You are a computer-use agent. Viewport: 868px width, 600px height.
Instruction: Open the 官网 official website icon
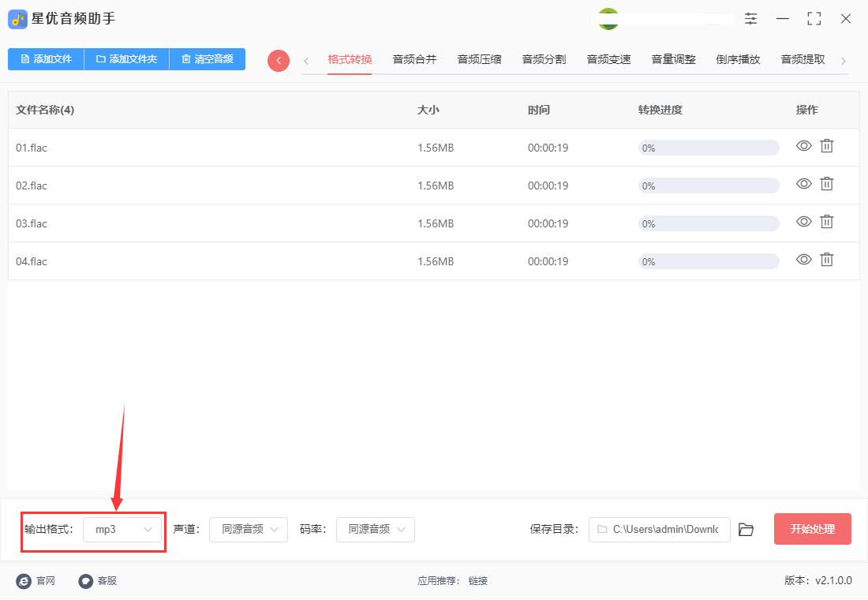tap(24, 581)
